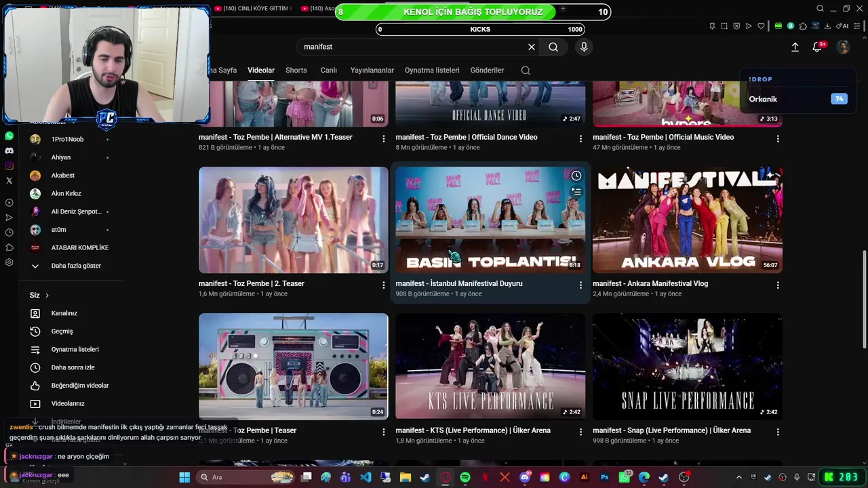Click the snapshot capture icon in the toolbar
This screenshot has height=488, width=868.
point(724,26)
